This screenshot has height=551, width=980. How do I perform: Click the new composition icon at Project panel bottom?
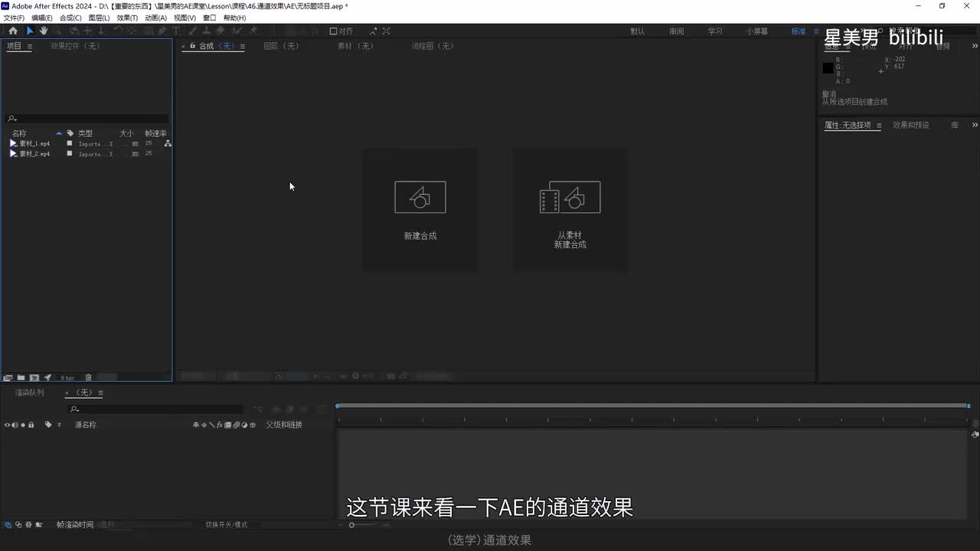[34, 377]
